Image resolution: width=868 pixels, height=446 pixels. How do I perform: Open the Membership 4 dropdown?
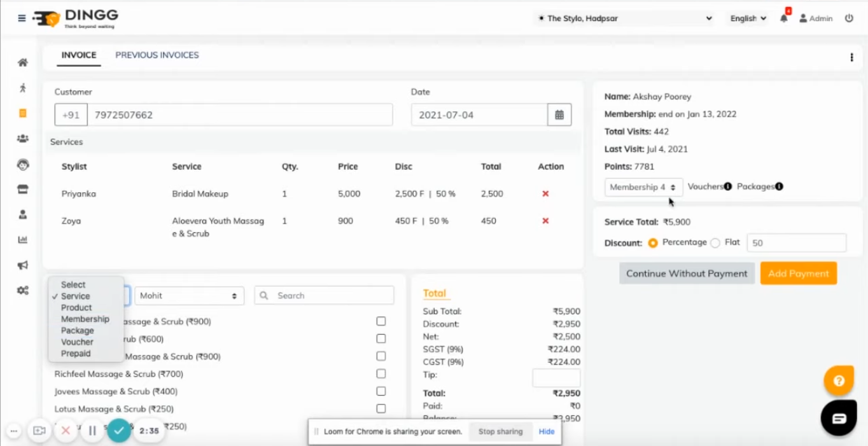pyautogui.click(x=643, y=187)
